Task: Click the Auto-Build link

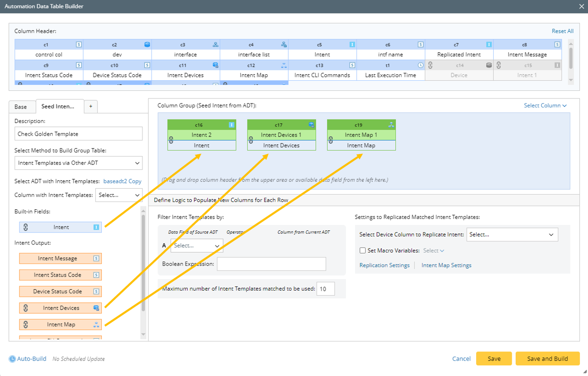Action: coord(32,359)
